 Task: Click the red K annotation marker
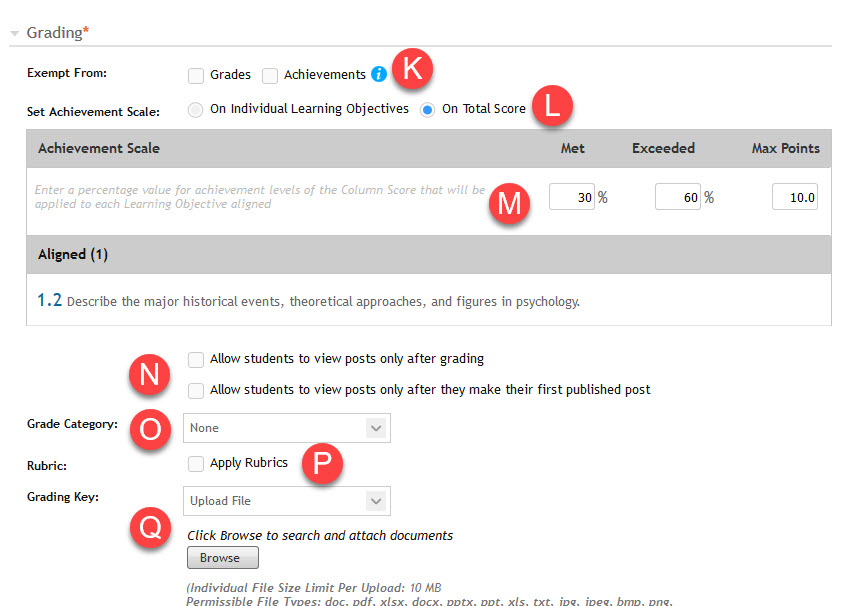point(410,70)
